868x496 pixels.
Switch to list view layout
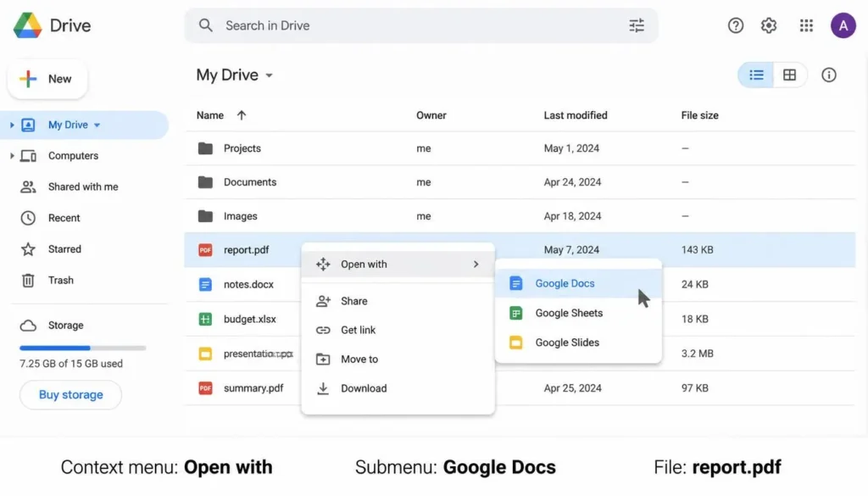click(756, 75)
